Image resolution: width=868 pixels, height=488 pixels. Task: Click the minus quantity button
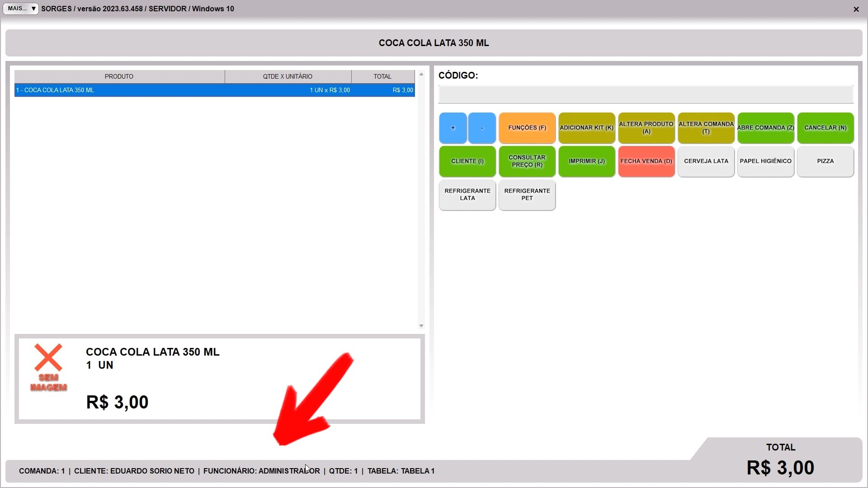coord(482,128)
